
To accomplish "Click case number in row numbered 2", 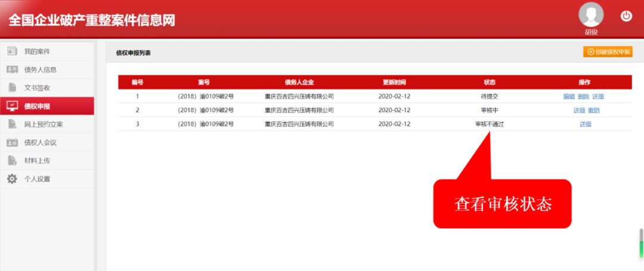I will [206, 110].
